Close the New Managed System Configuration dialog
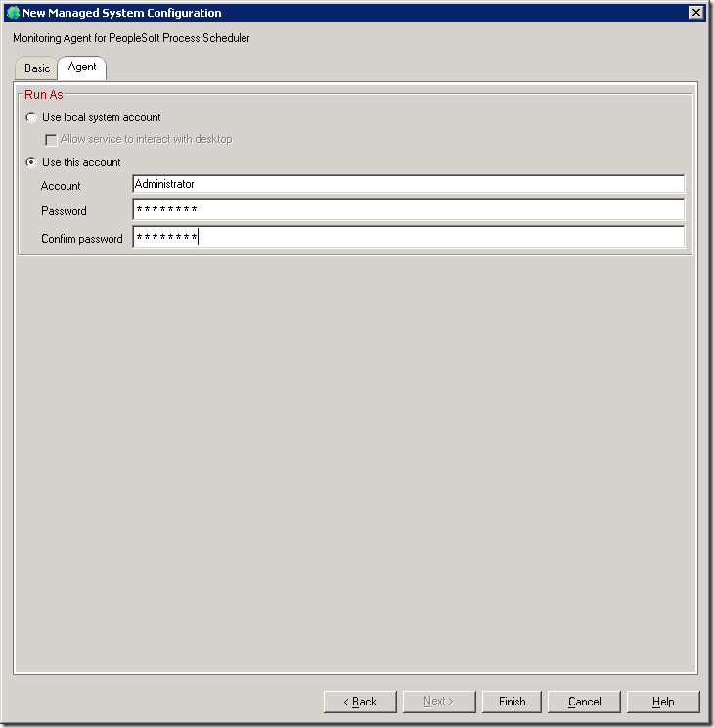 tap(695, 13)
